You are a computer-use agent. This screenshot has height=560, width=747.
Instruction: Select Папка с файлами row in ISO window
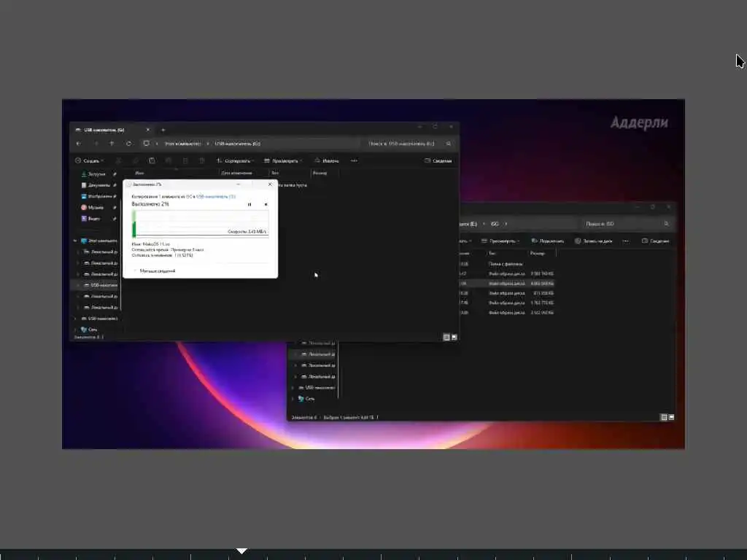coord(506,264)
